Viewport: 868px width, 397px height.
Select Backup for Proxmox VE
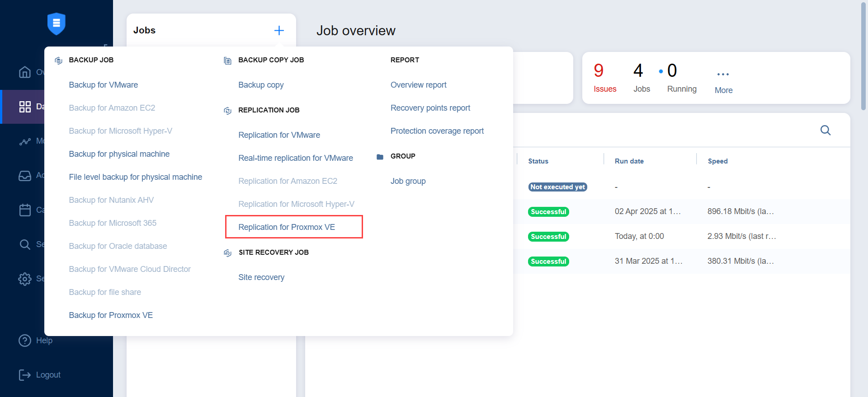111,315
